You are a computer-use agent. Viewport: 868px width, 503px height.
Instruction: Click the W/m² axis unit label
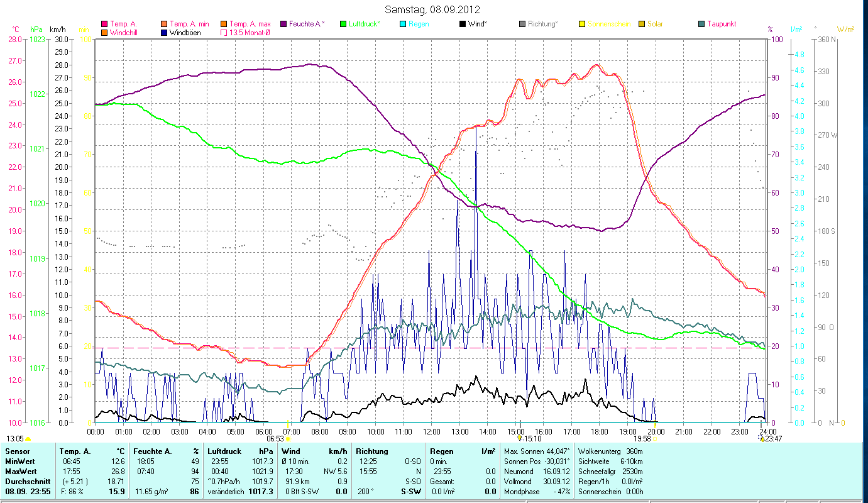[845, 30]
